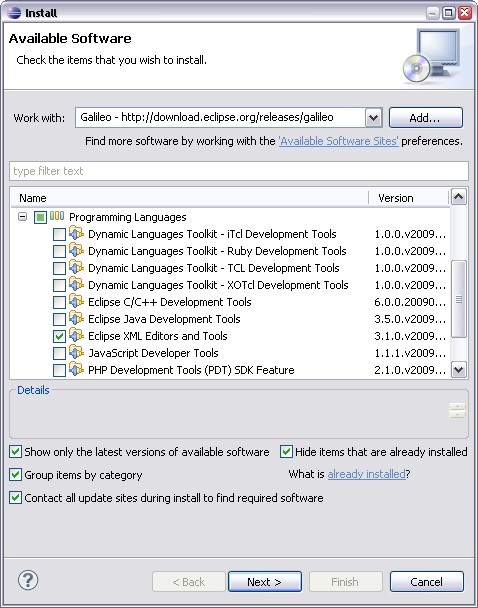Screen dimensions: 478x608
Task: Click the type filter text field
Action: click(239, 171)
